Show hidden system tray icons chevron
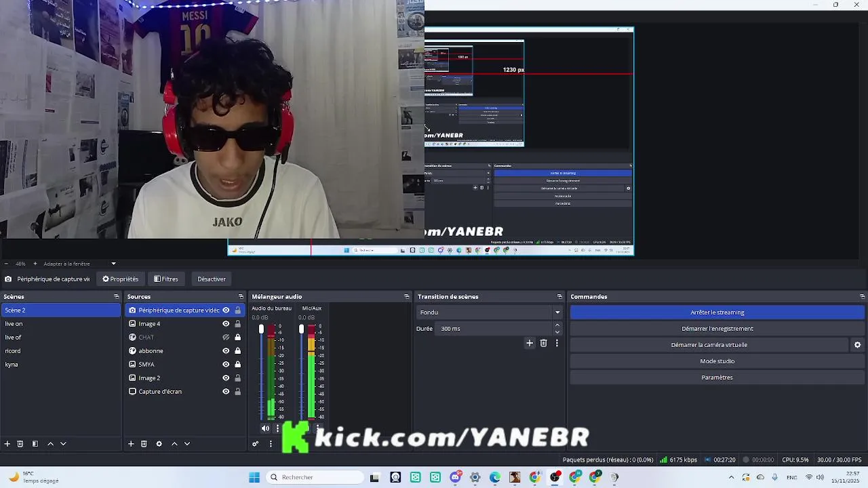Screen dimensions: 868x488 tap(731, 477)
